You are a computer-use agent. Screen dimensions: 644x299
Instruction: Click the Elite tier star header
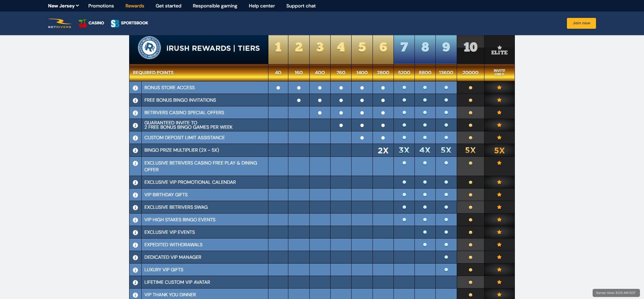pyautogui.click(x=499, y=50)
